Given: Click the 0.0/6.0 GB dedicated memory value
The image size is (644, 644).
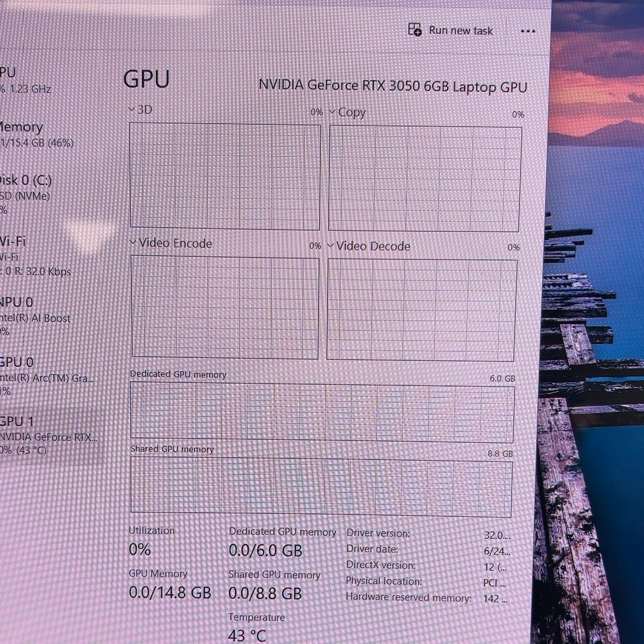Looking at the screenshot, I should click(265, 550).
